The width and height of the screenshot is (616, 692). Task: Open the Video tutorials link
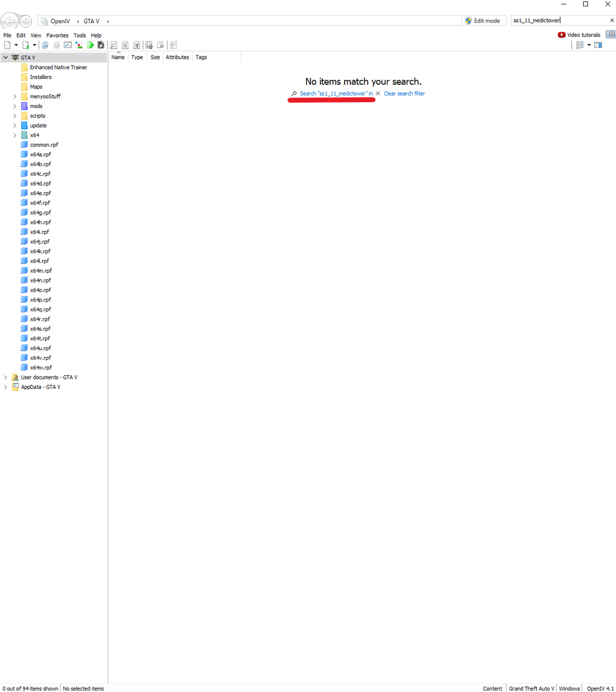[x=584, y=35]
